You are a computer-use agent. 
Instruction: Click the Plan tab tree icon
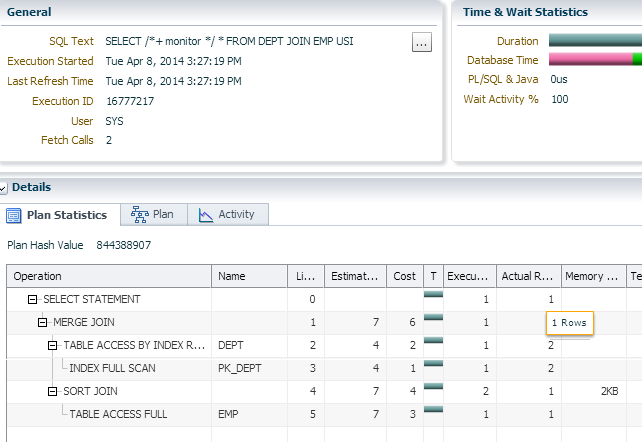[x=140, y=214]
